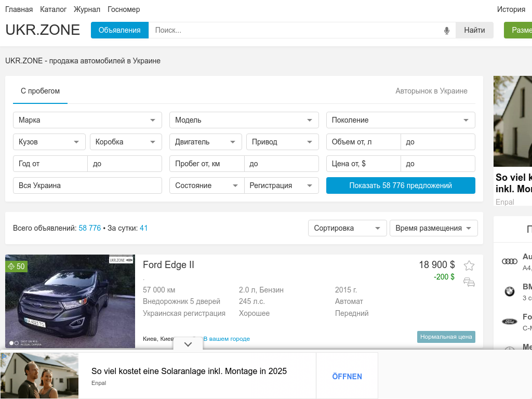
Task: Click the -200 $ price drop text
Action: point(444,277)
